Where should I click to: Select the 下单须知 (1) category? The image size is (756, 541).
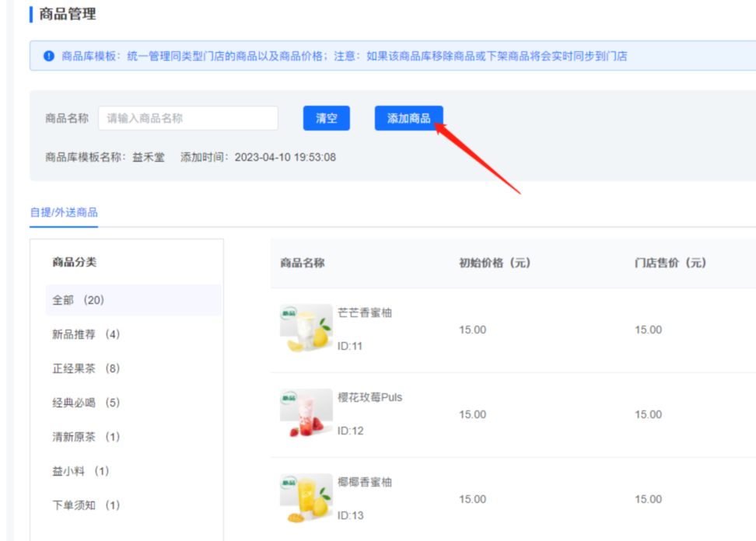(x=86, y=505)
